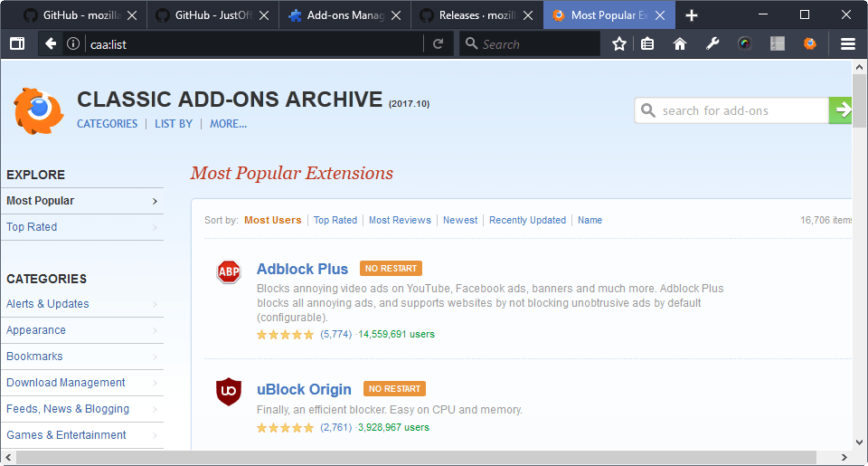Close the Releases mozilla tab
Screen dimensions: 868x466
tap(529, 15)
